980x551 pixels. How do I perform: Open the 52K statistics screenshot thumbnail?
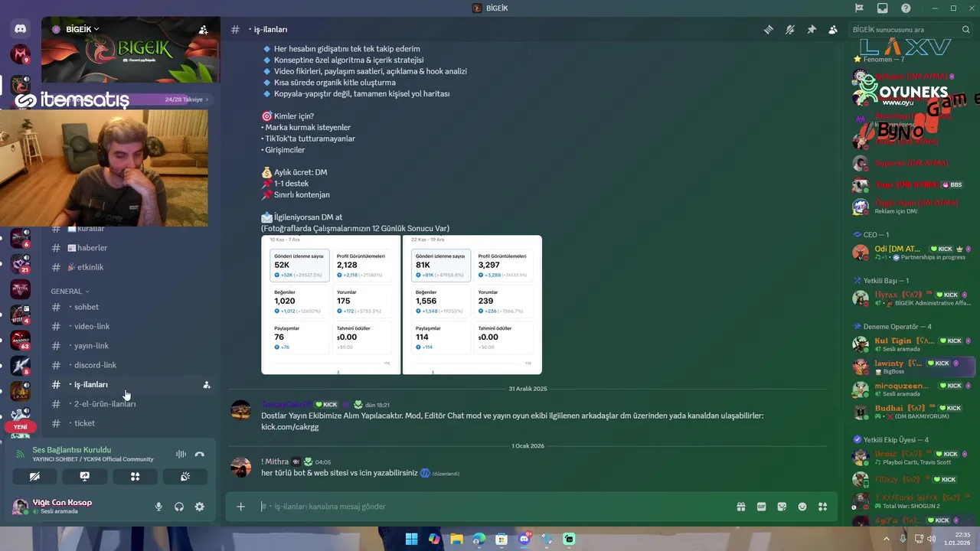pos(331,305)
